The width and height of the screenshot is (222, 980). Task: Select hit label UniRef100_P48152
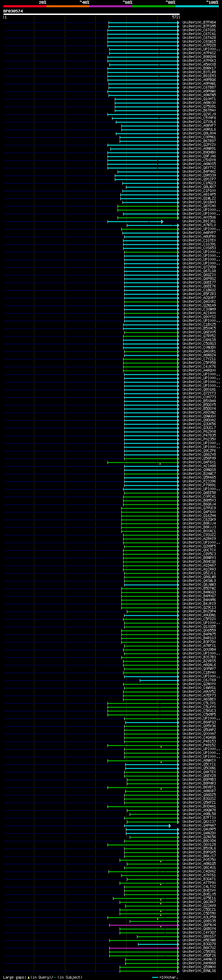(199, 745)
